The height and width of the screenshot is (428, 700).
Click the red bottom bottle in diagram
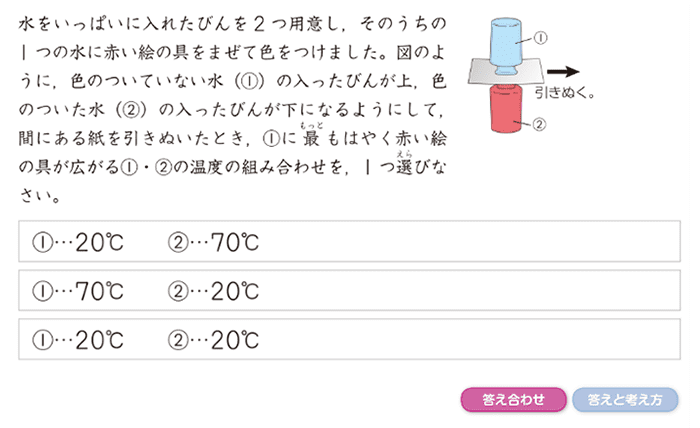506,109
